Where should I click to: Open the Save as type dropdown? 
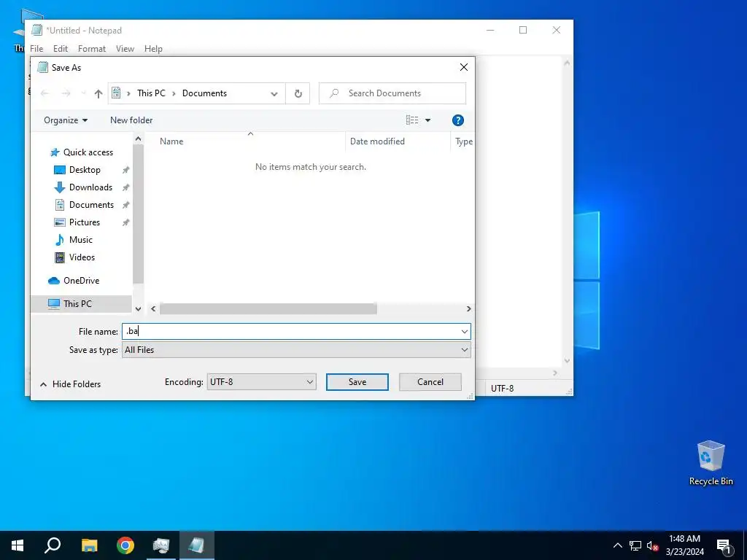296,350
